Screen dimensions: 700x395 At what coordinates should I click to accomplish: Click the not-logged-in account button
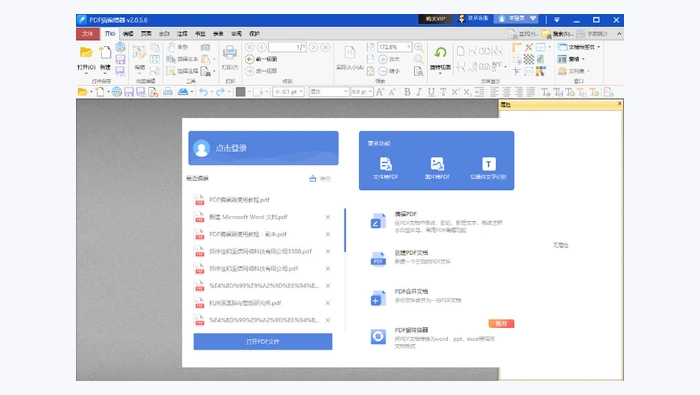coord(517,19)
